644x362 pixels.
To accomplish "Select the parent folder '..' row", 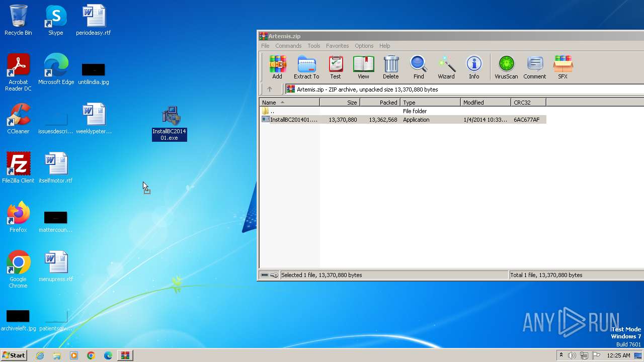I will pyautogui.click(x=403, y=111).
